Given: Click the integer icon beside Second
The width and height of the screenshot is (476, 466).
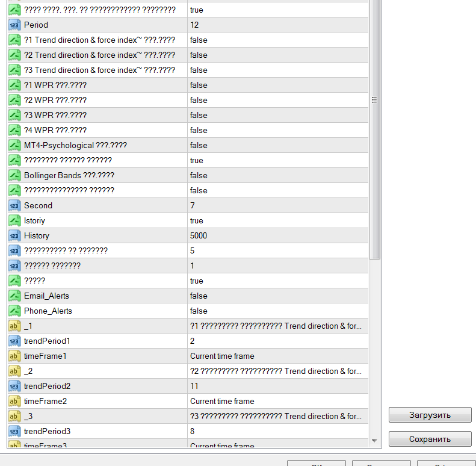Looking at the screenshot, I should [x=14, y=205].
